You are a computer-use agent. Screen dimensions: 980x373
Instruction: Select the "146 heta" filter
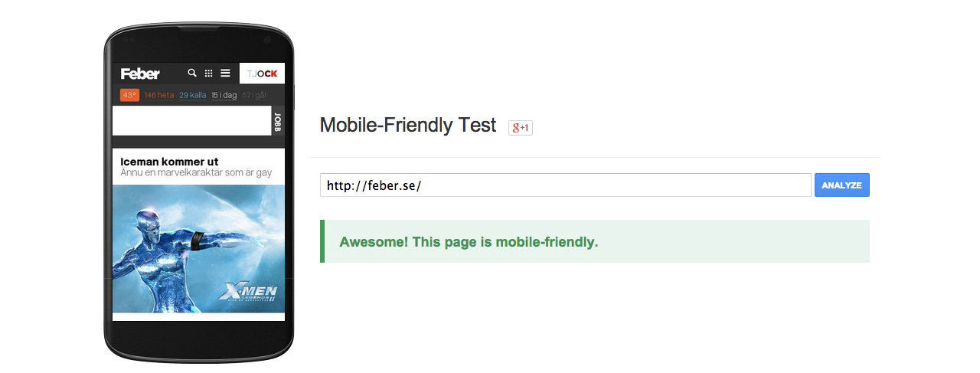coord(159,95)
